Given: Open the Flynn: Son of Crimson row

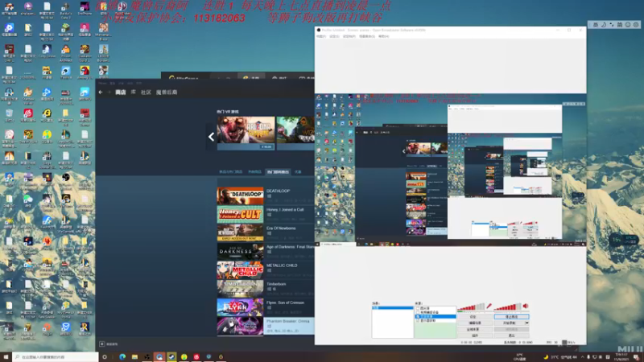Looking at the screenshot, I should tap(266, 307).
